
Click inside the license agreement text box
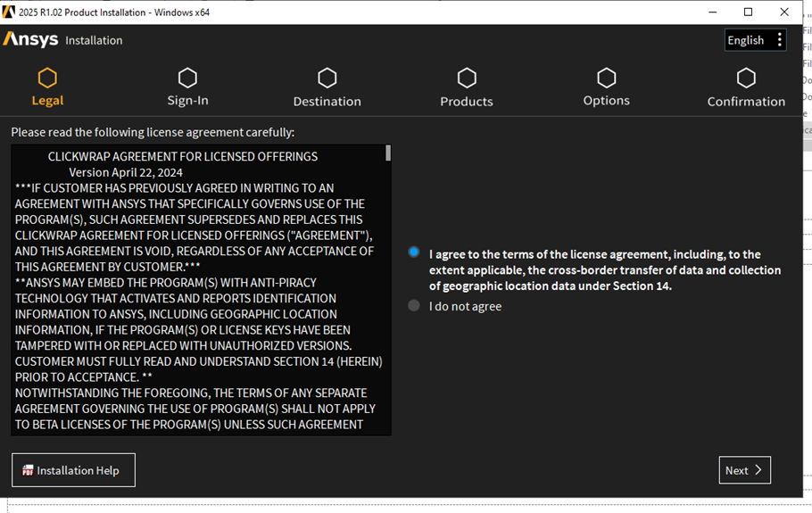(x=196, y=294)
